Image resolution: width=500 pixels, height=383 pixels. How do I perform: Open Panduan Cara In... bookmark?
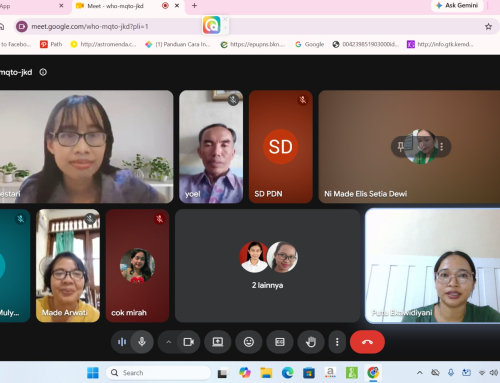[x=178, y=44]
